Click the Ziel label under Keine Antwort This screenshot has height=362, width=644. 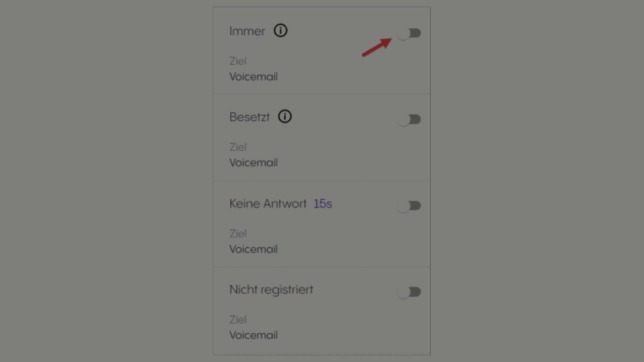pos(238,234)
